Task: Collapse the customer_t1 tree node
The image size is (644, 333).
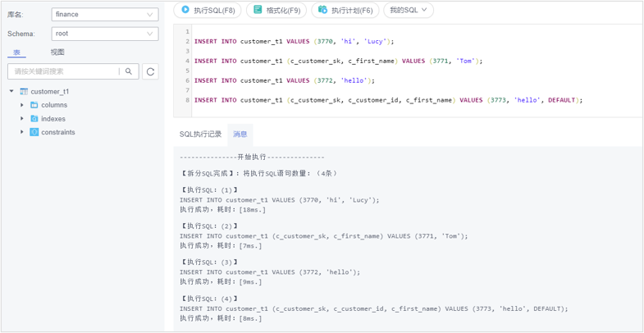Action: click(x=11, y=91)
